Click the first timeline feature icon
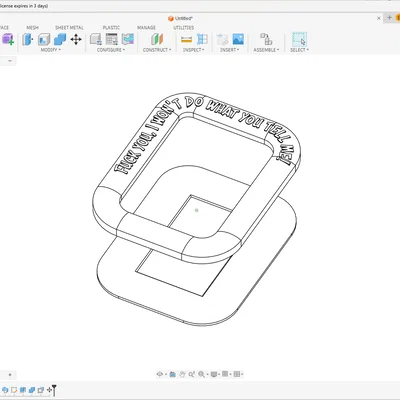Screen dimensions: 400x400 tap(5, 390)
